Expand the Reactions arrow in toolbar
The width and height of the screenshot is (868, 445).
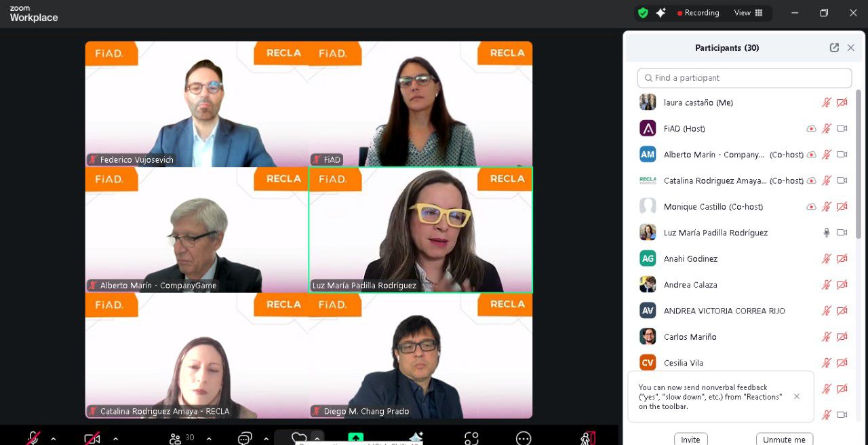click(x=317, y=438)
